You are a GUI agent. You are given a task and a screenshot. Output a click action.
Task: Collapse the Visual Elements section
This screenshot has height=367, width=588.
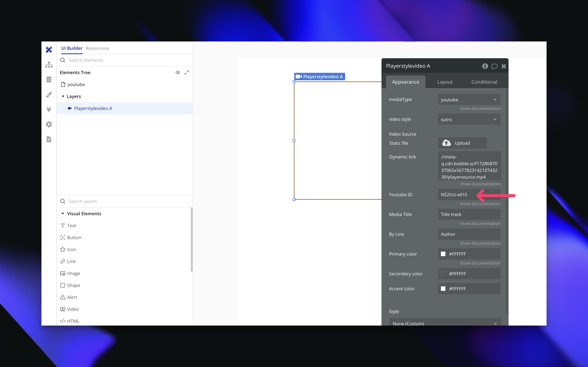point(63,214)
